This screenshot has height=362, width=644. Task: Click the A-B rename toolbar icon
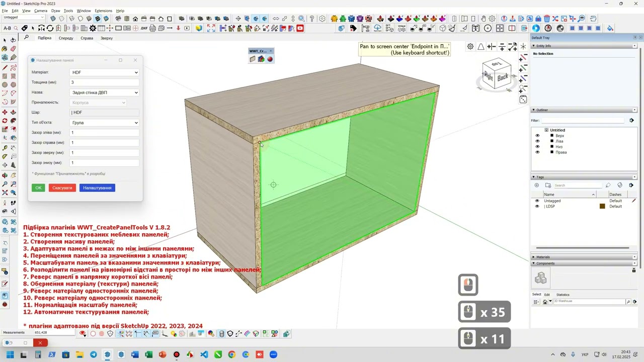point(7,28)
